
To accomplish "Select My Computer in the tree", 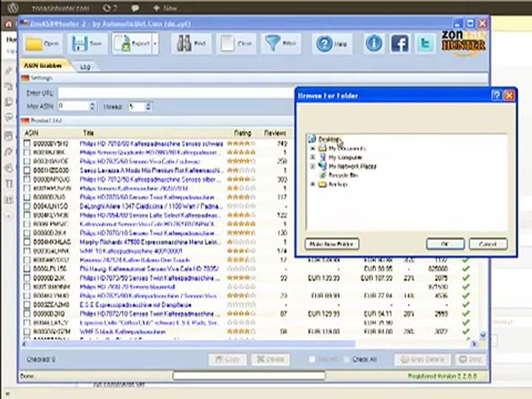I will (x=345, y=157).
